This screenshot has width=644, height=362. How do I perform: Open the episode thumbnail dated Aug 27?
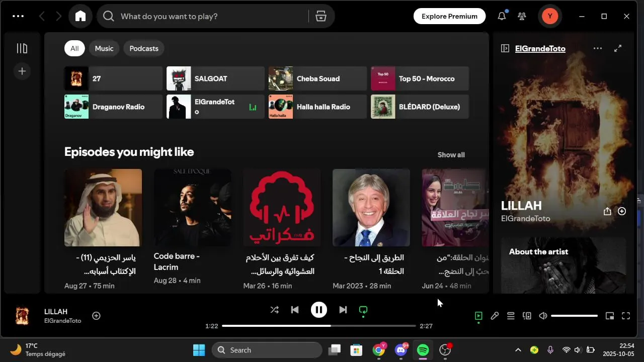(x=103, y=208)
